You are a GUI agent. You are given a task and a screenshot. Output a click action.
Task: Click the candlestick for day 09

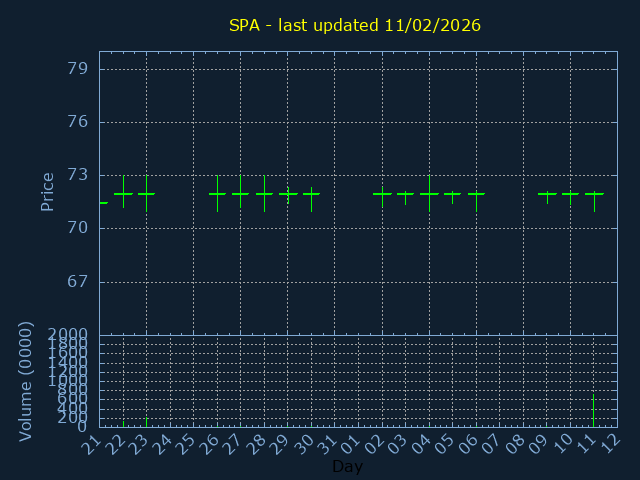(547, 193)
